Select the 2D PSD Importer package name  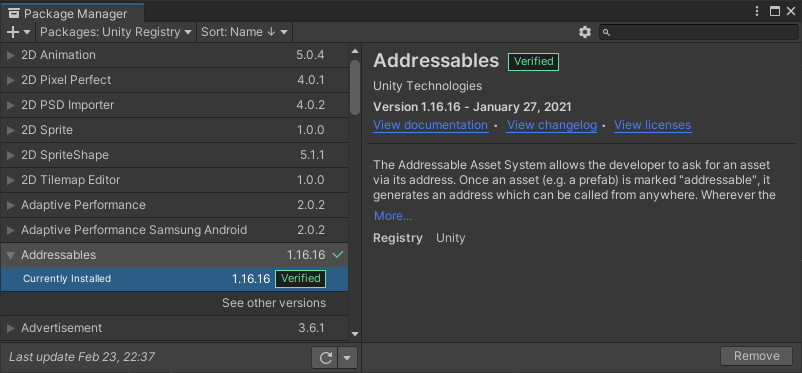tap(68, 105)
